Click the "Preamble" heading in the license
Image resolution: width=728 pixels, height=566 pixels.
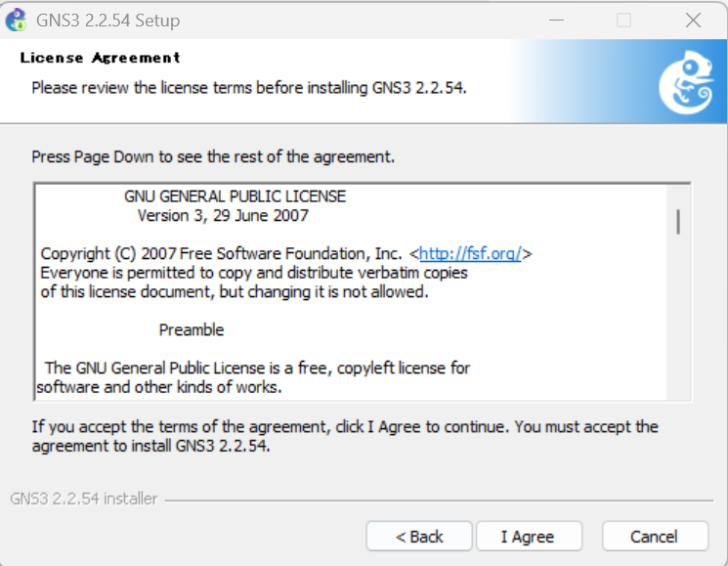(192, 329)
